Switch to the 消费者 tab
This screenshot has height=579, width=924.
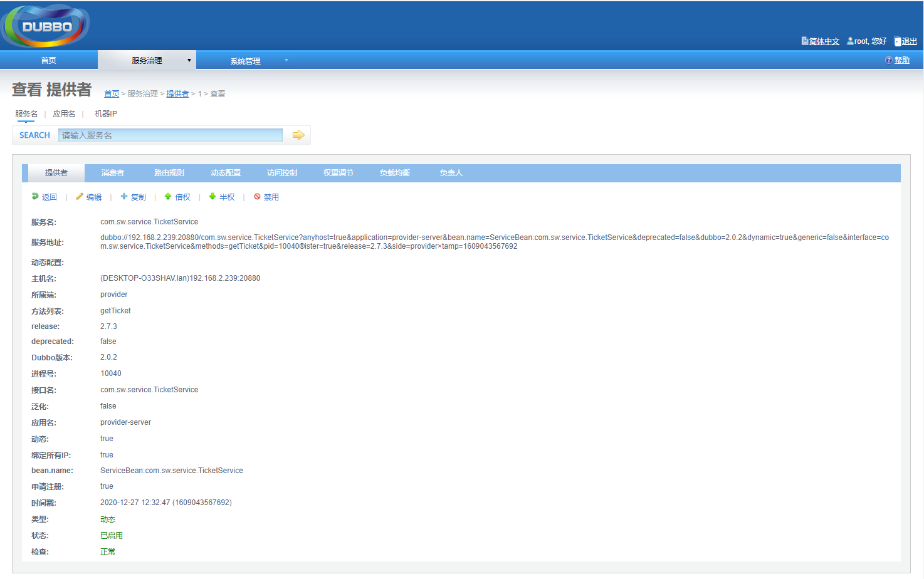[113, 173]
